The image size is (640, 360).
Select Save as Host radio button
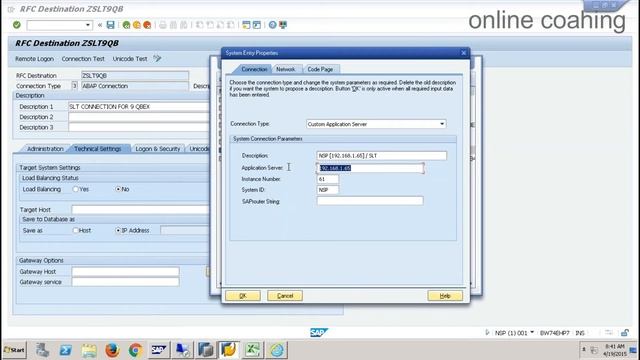click(x=76, y=230)
